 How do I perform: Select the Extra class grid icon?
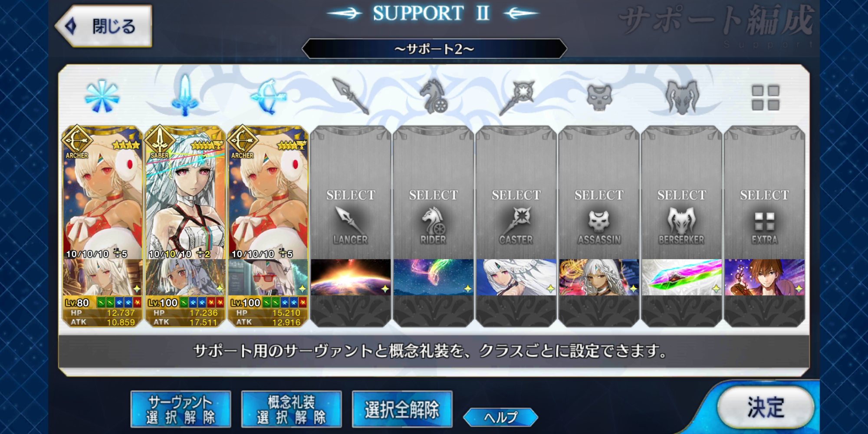click(x=765, y=97)
